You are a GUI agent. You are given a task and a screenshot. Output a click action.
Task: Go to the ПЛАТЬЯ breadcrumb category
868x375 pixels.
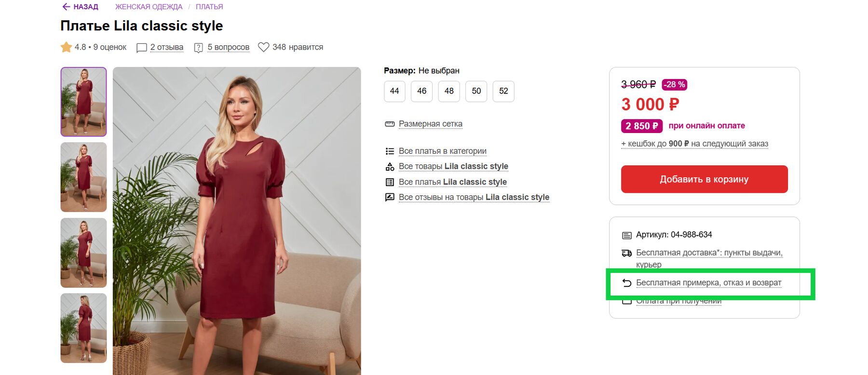[x=209, y=7]
